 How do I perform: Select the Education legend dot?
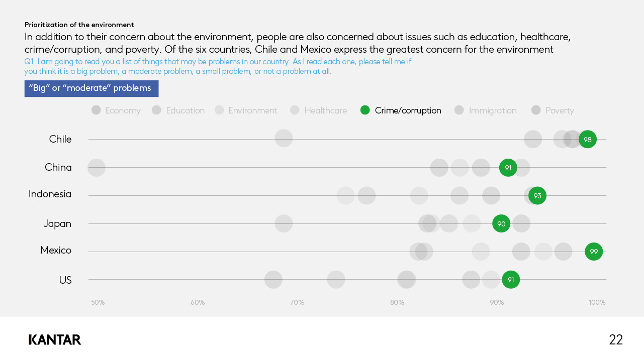(x=156, y=110)
